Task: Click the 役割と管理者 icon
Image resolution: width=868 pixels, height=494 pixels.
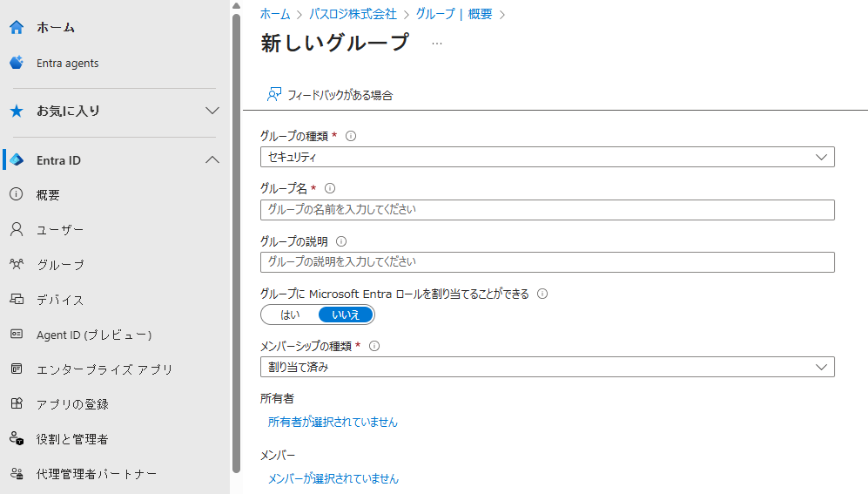Action: coord(17,438)
